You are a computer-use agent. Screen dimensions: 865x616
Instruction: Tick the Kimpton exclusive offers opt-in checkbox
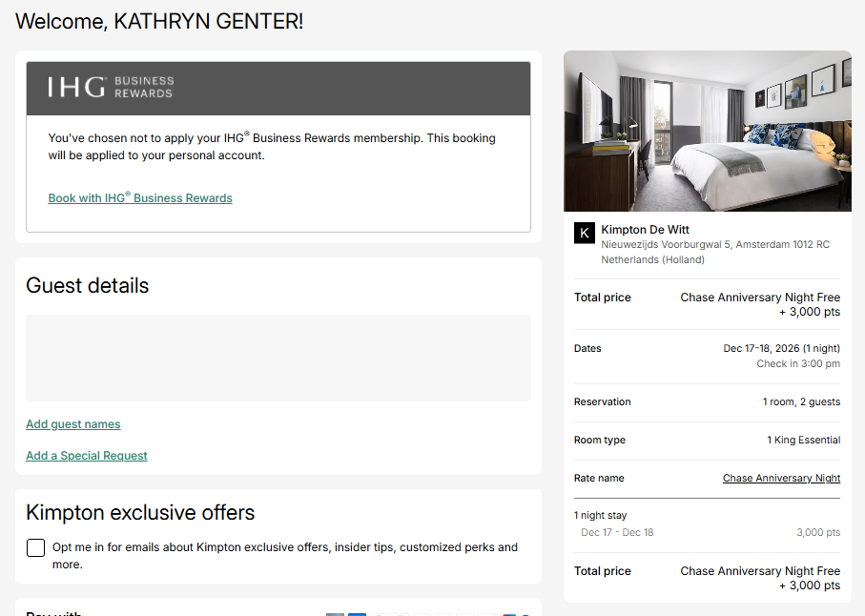click(36, 547)
